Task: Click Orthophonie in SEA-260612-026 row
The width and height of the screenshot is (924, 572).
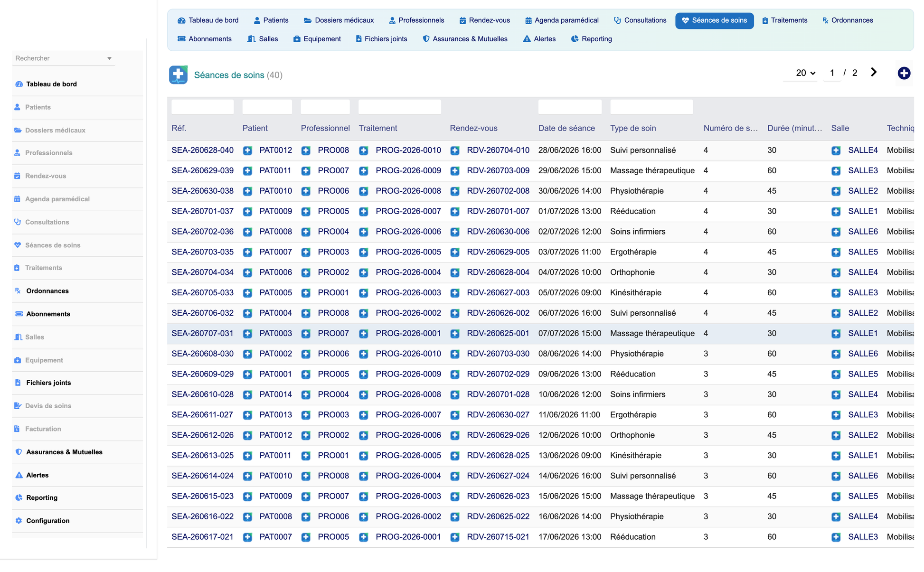Action: (632, 435)
